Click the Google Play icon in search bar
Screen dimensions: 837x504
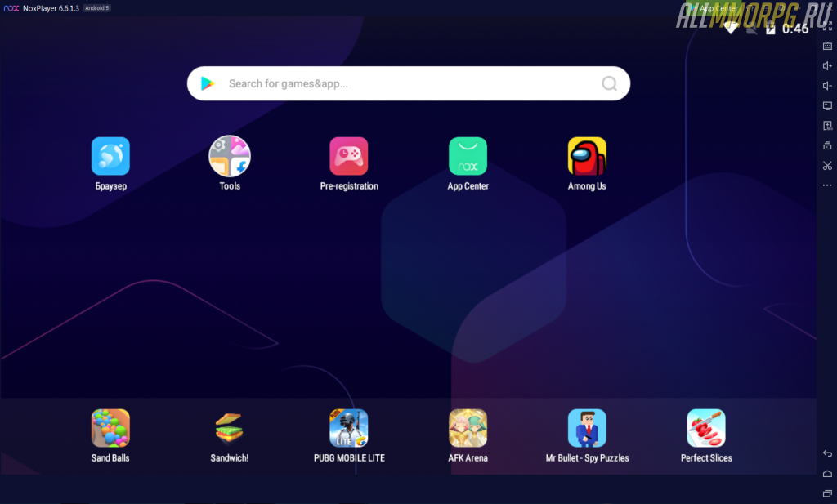[x=208, y=83]
